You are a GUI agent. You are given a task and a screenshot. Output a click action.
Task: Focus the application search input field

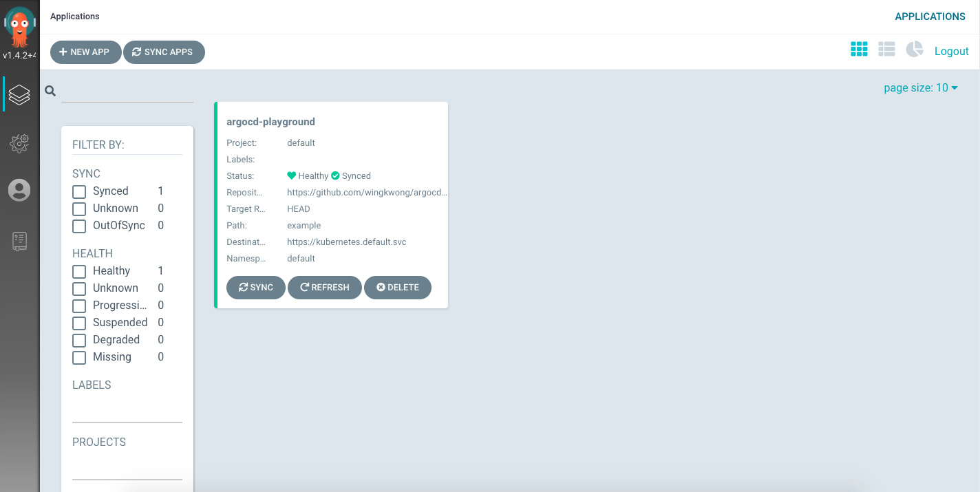(x=127, y=92)
